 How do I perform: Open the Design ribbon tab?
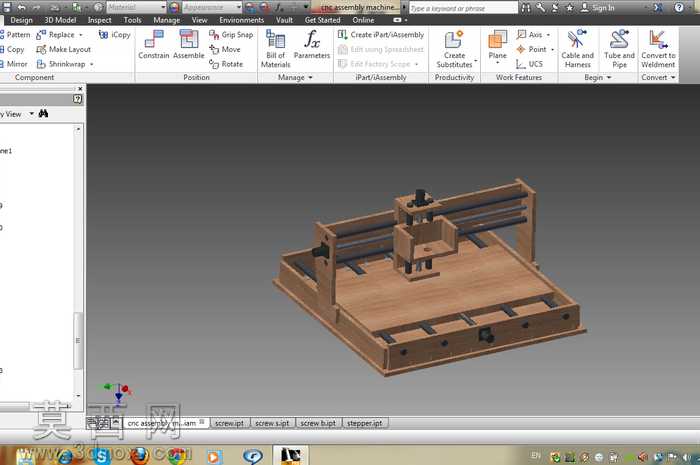click(21, 20)
